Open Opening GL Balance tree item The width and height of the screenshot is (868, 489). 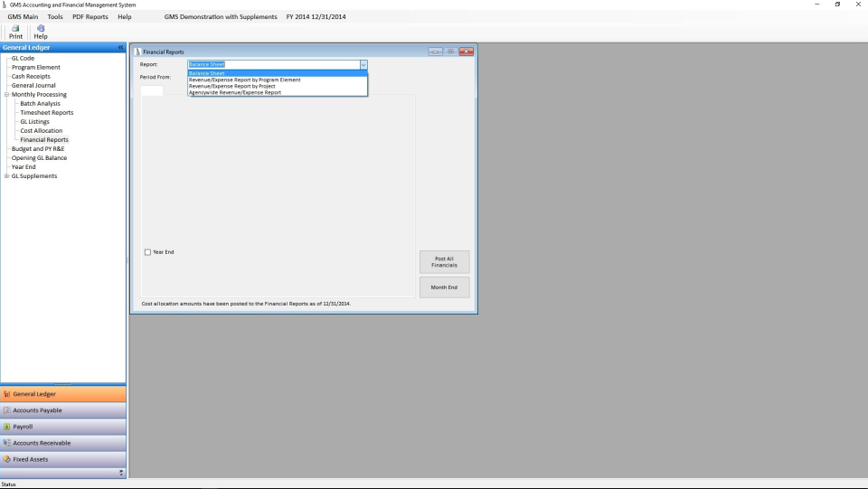click(x=39, y=157)
